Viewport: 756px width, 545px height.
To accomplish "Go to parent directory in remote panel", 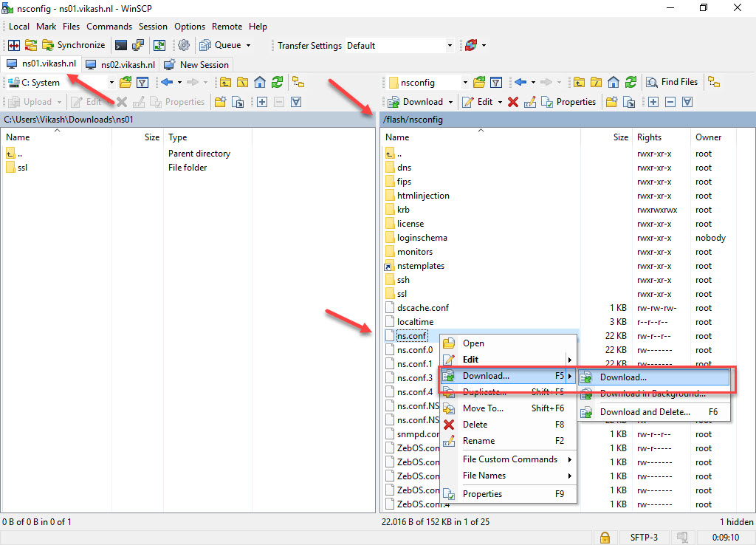I will point(579,83).
